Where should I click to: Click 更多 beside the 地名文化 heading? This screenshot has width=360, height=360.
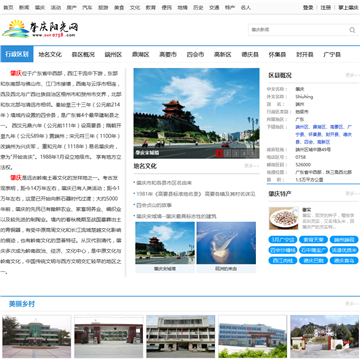click(x=252, y=166)
